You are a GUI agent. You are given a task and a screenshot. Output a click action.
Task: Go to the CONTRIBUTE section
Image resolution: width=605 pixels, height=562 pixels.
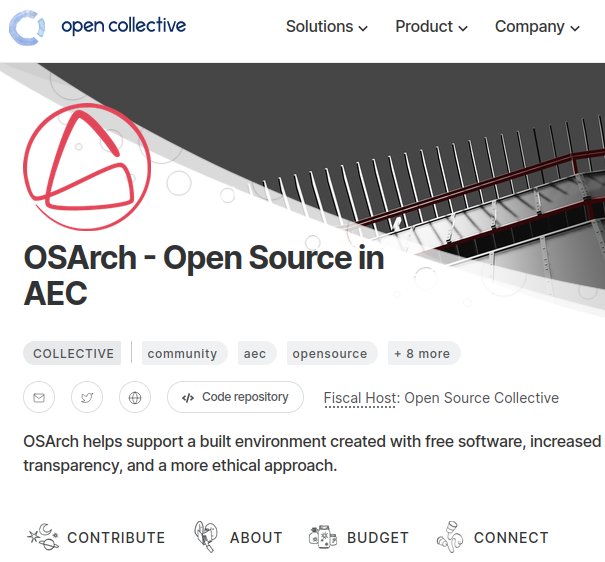pyautogui.click(x=96, y=537)
